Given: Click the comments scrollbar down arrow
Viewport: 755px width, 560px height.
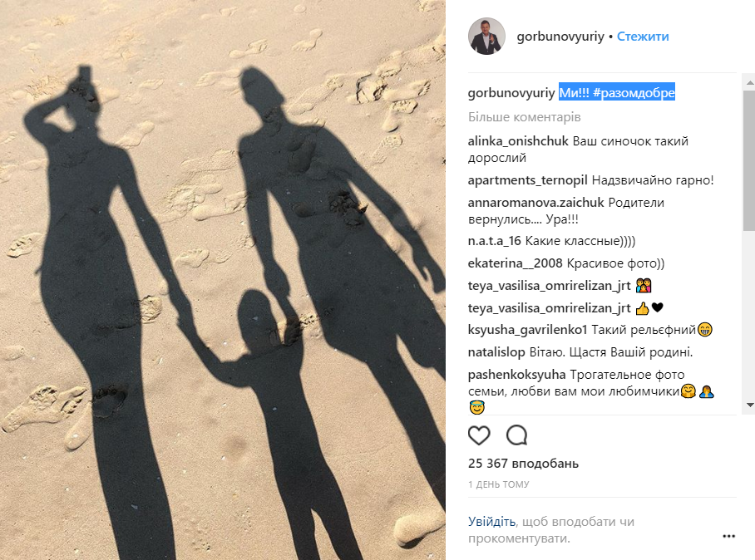Looking at the screenshot, I should [749, 405].
